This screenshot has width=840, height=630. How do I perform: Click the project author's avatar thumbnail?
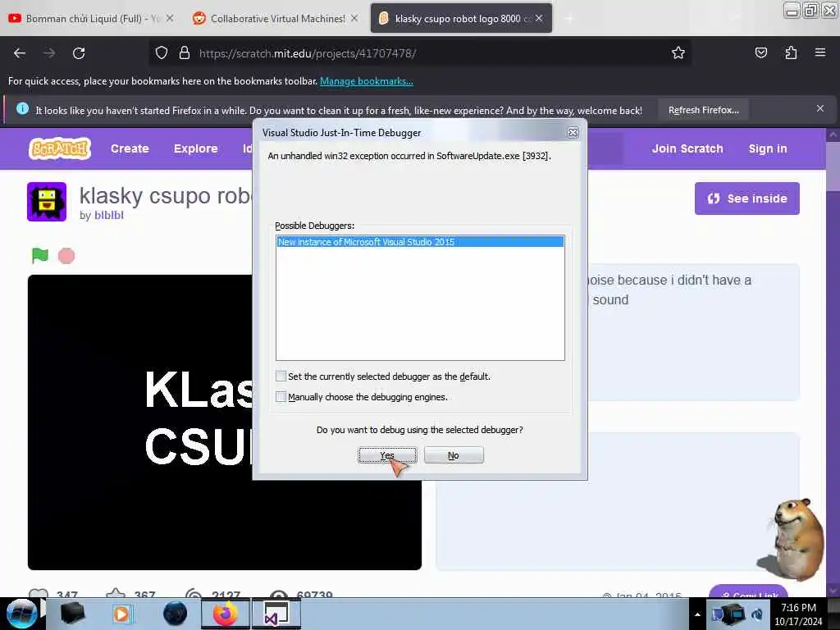pos(47,202)
